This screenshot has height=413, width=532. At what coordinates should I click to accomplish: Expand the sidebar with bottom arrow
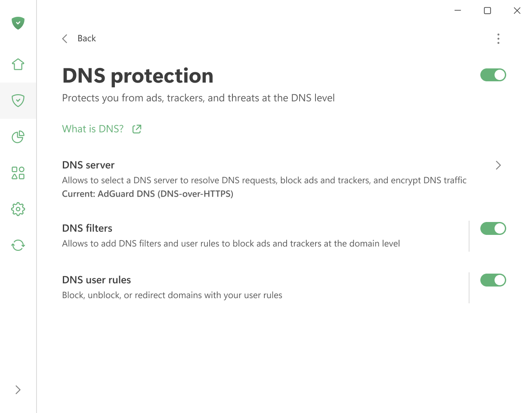click(18, 389)
